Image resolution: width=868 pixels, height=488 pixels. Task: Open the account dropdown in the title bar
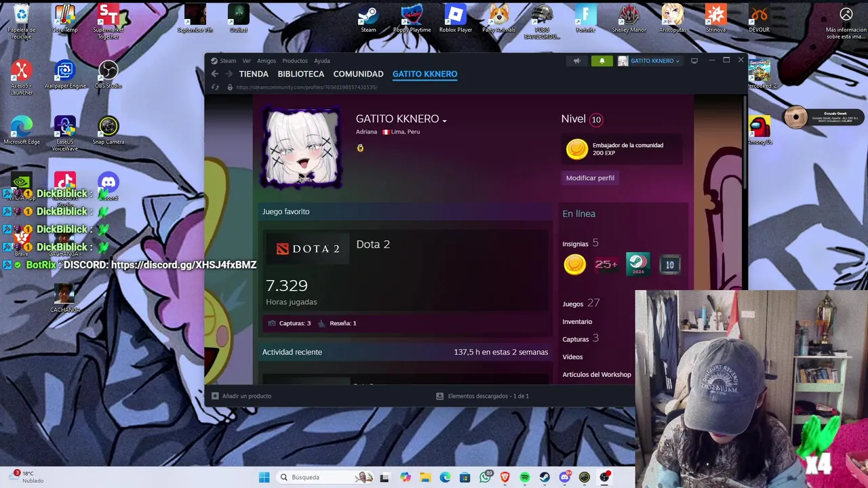coord(648,61)
